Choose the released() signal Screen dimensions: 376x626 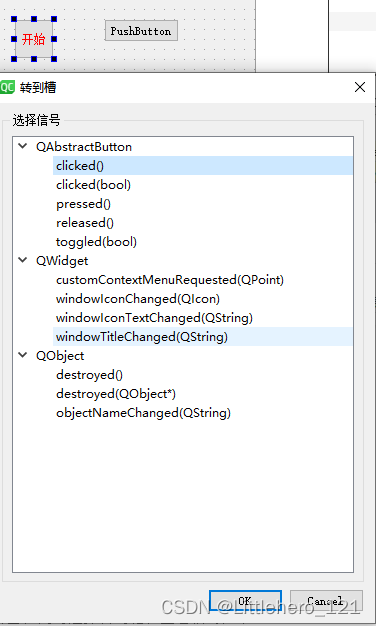pos(203,223)
